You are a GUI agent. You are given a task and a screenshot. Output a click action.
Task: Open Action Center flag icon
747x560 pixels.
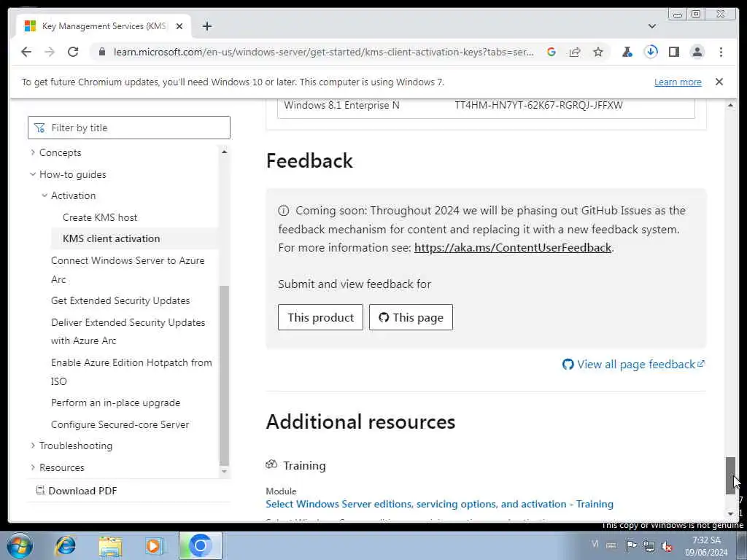(x=631, y=545)
